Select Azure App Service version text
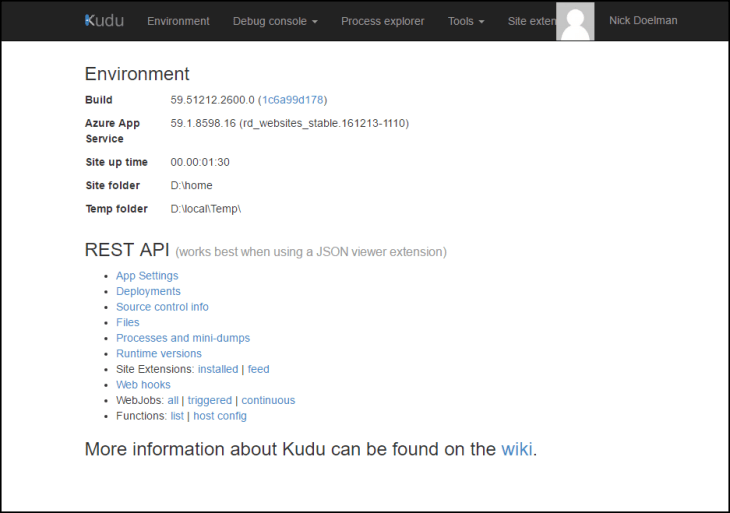This screenshot has height=513, width=730. (290, 123)
